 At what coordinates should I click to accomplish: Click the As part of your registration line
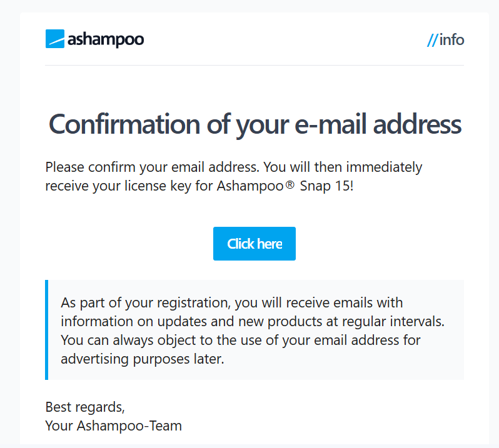pos(231,303)
